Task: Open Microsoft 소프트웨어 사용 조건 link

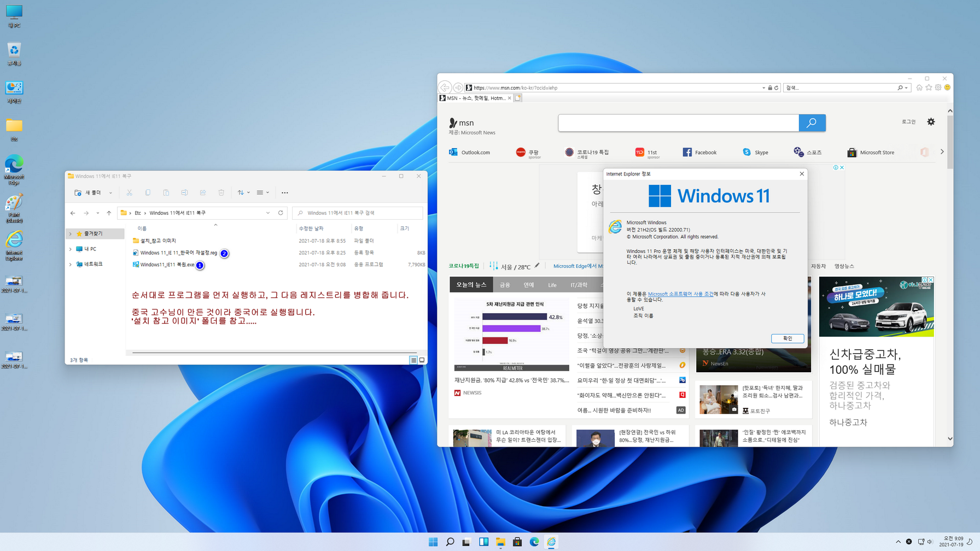Action: (x=680, y=294)
